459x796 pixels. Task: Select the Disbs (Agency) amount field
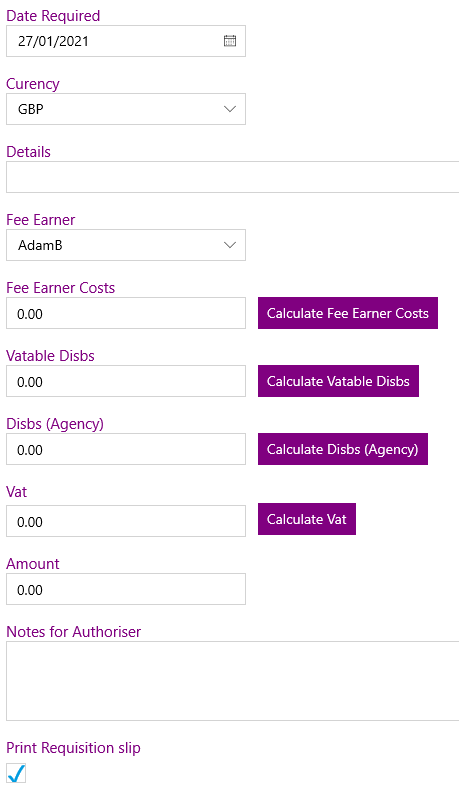pos(126,449)
